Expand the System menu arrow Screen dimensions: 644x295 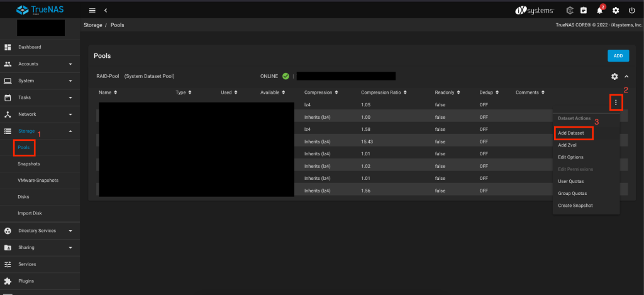pyautogui.click(x=70, y=81)
